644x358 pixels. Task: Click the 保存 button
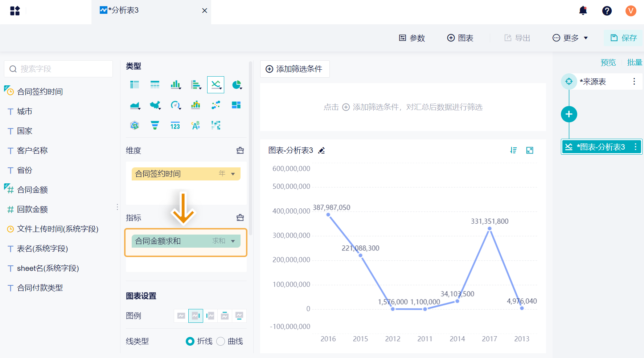(x=623, y=38)
